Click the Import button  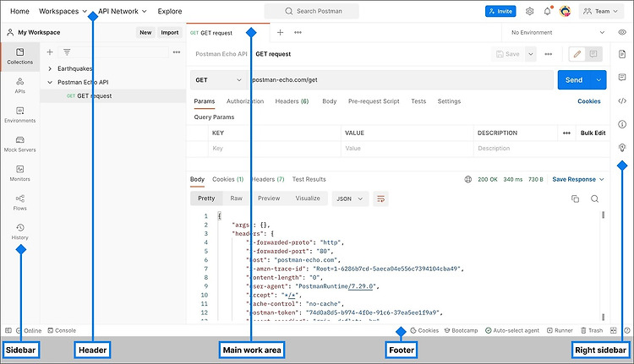(170, 32)
